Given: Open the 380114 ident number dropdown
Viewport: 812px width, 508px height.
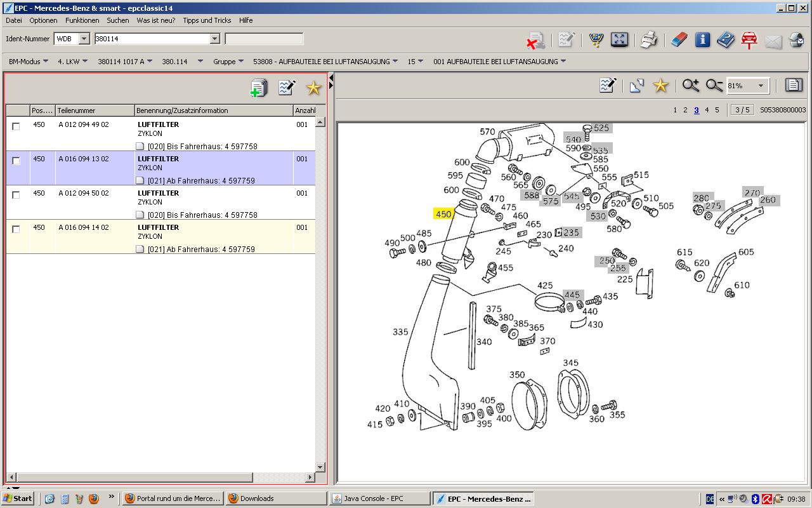Looking at the screenshot, I should pos(214,39).
